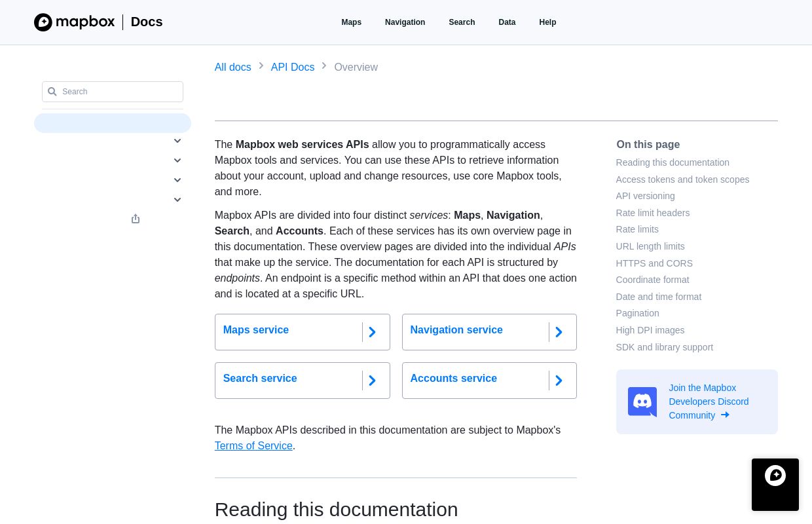Open the Help menu in top navigation
This screenshot has height=524, width=812.
point(547,22)
